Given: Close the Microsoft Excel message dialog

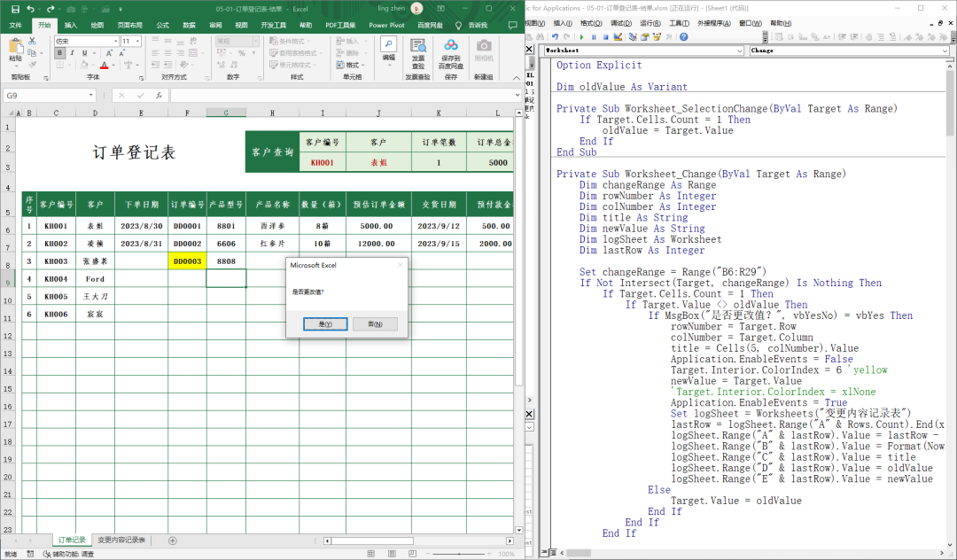Looking at the screenshot, I should pos(401,265).
